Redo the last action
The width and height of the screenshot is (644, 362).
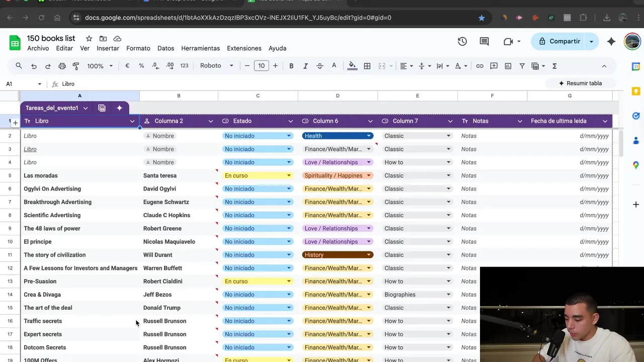tap(48, 66)
